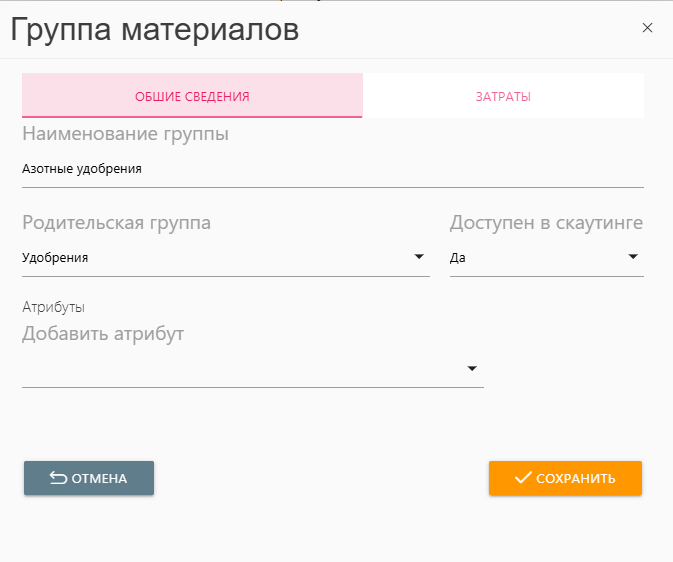Click the Группа материалов dialog title
Screen dimensions: 673x562
pyautogui.click(x=155, y=29)
